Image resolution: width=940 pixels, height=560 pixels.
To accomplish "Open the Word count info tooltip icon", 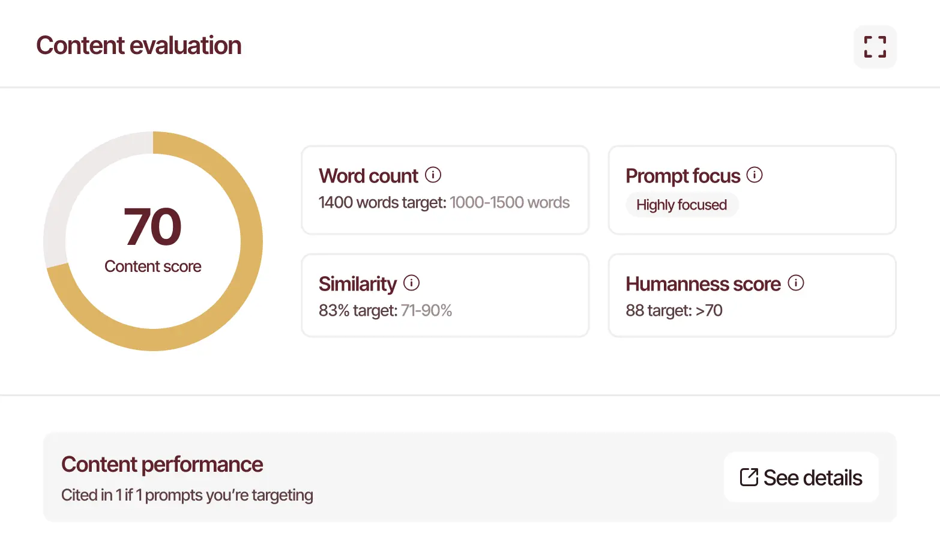I will coord(434,175).
